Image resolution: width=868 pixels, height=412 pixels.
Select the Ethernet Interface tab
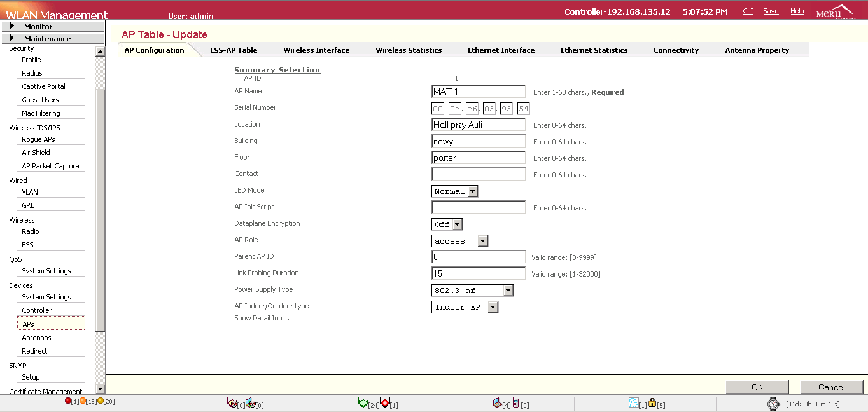(501, 50)
